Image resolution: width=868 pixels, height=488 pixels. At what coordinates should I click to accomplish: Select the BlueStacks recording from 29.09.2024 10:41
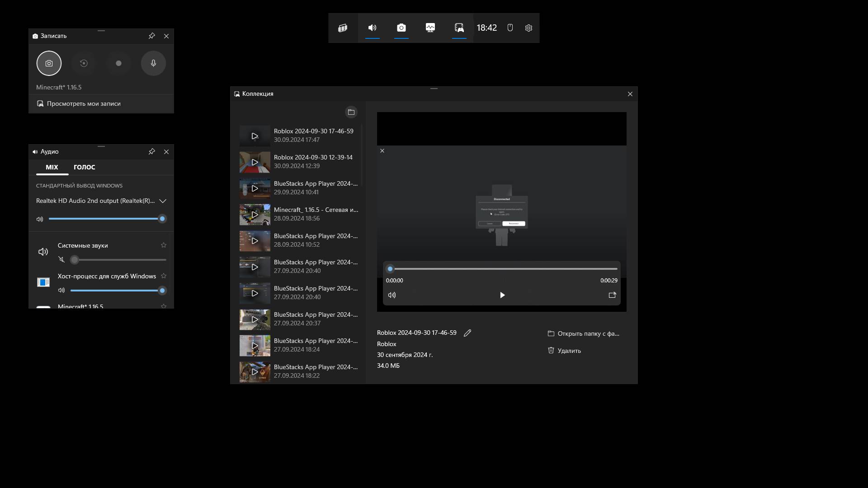click(x=299, y=188)
